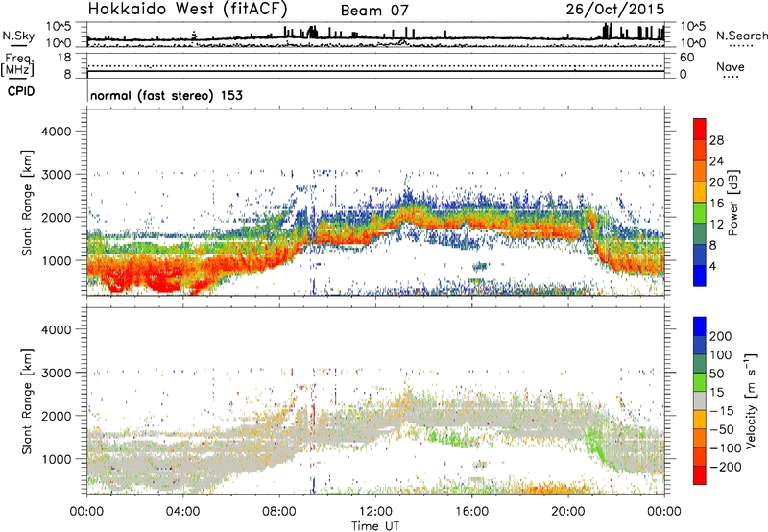The width and height of the screenshot is (768, 532).
Task: Click the '28' label on the power color bar
Action: [x=716, y=140]
